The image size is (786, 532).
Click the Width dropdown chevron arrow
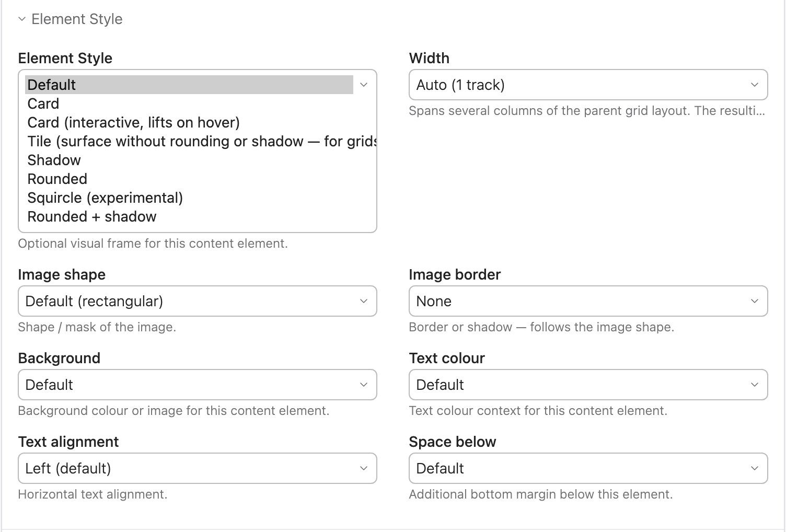[x=754, y=85]
